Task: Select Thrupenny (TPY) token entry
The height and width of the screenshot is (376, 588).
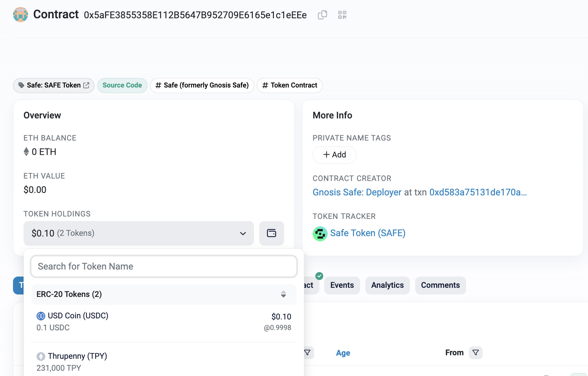Action: [x=164, y=362]
